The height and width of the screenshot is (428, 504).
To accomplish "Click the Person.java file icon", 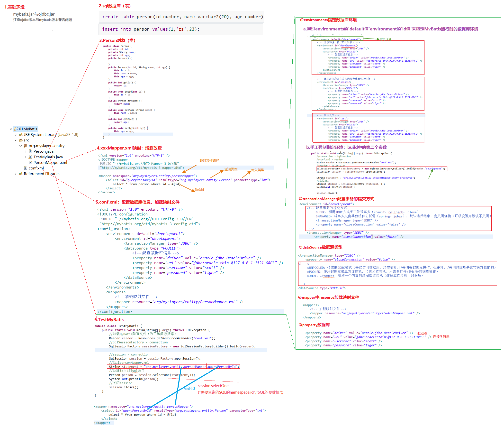I will 30,151.
